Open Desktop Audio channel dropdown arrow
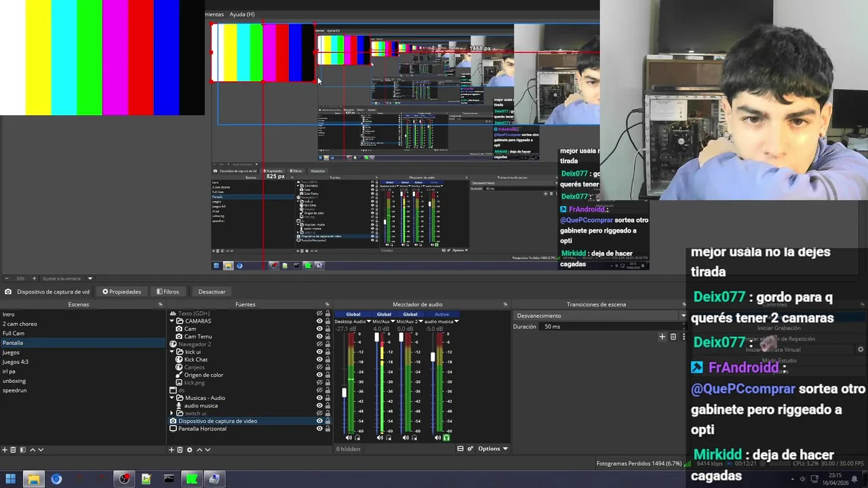This screenshot has height=488, width=868. (368, 321)
